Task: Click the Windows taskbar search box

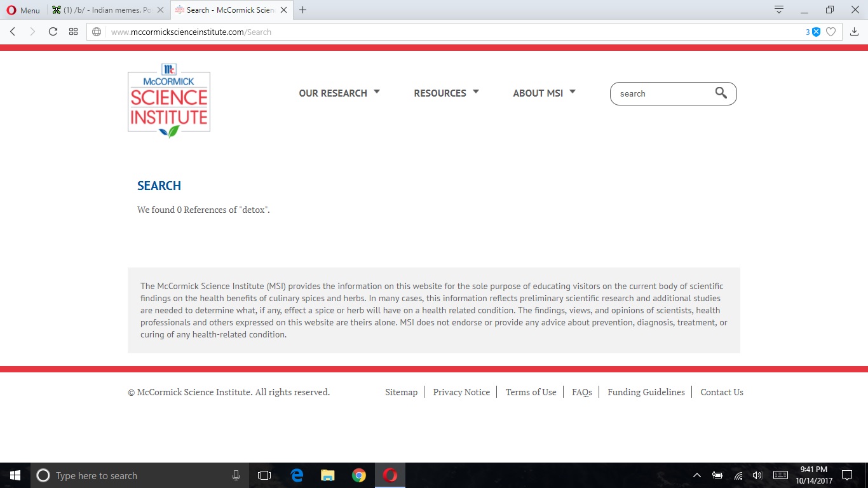Action: click(x=140, y=475)
